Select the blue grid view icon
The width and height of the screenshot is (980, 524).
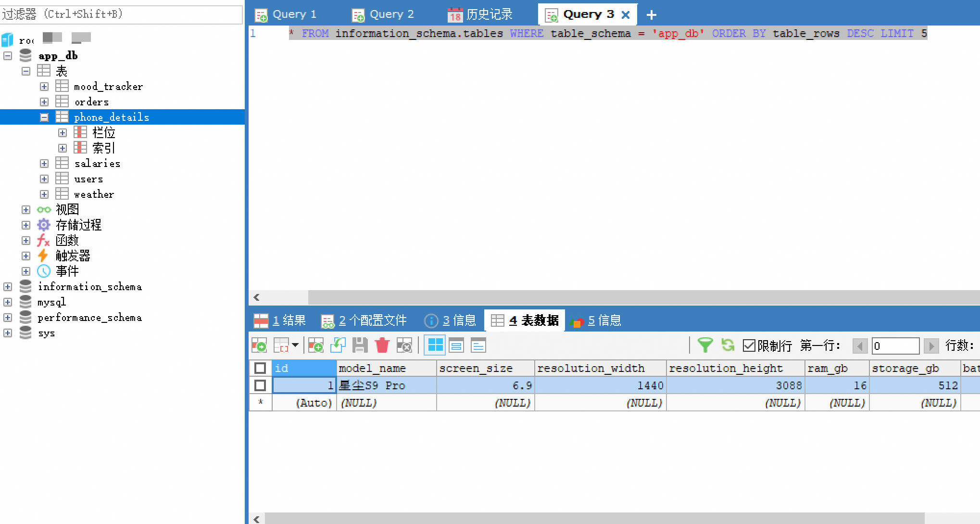point(435,345)
